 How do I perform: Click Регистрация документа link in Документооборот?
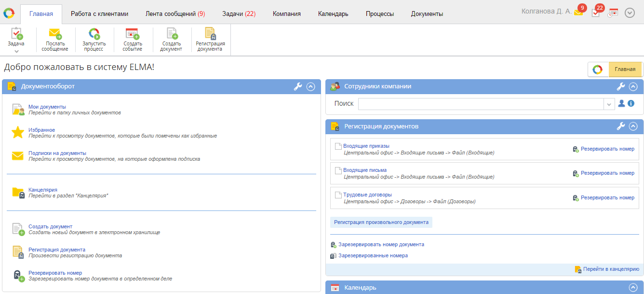pos(57,250)
